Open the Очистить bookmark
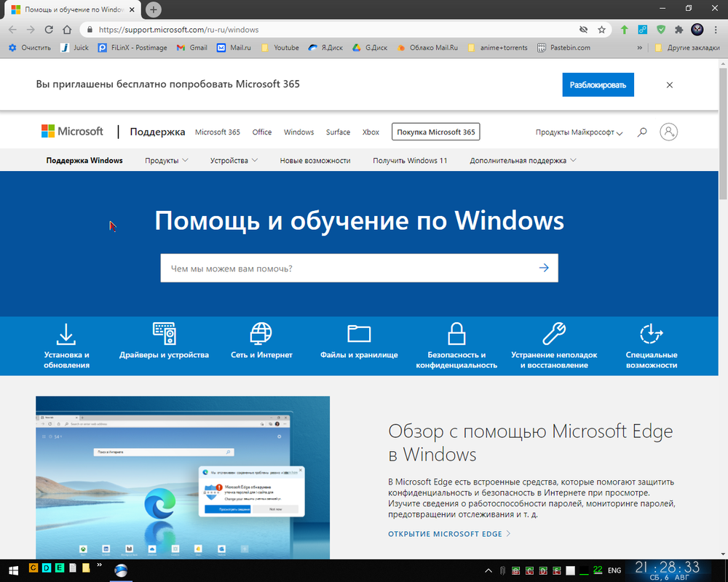Image resolution: width=728 pixels, height=582 pixels. pos(30,48)
